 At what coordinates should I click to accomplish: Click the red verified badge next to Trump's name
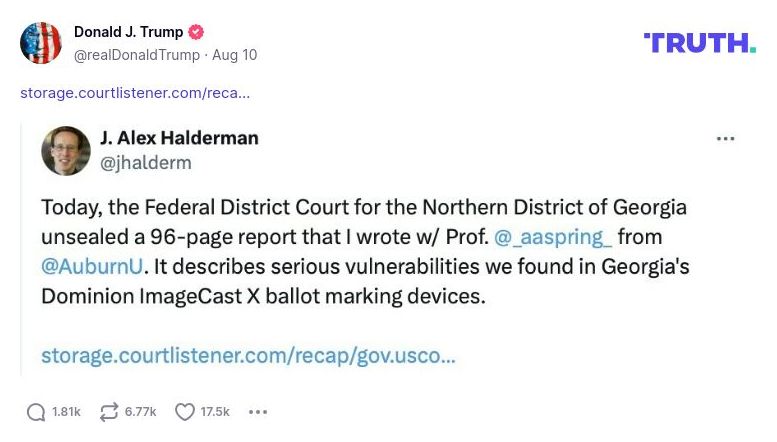click(x=197, y=32)
